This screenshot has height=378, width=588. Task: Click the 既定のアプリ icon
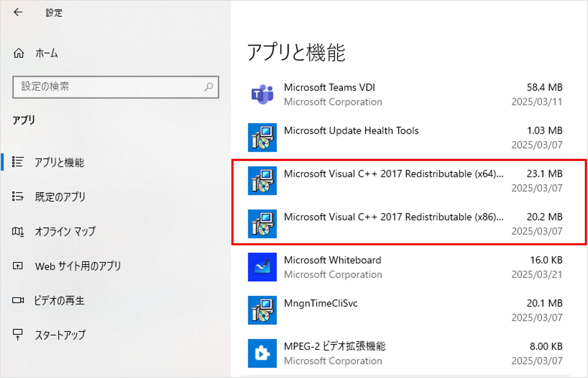pos(18,197)
